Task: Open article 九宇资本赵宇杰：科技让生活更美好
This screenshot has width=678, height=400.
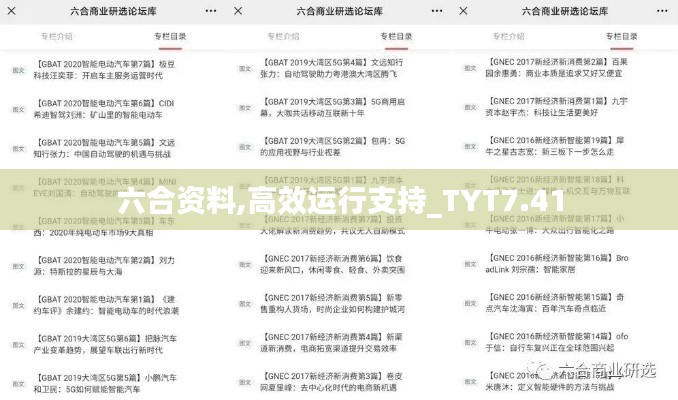Action: pyautogui.click(x=556, y=107)
